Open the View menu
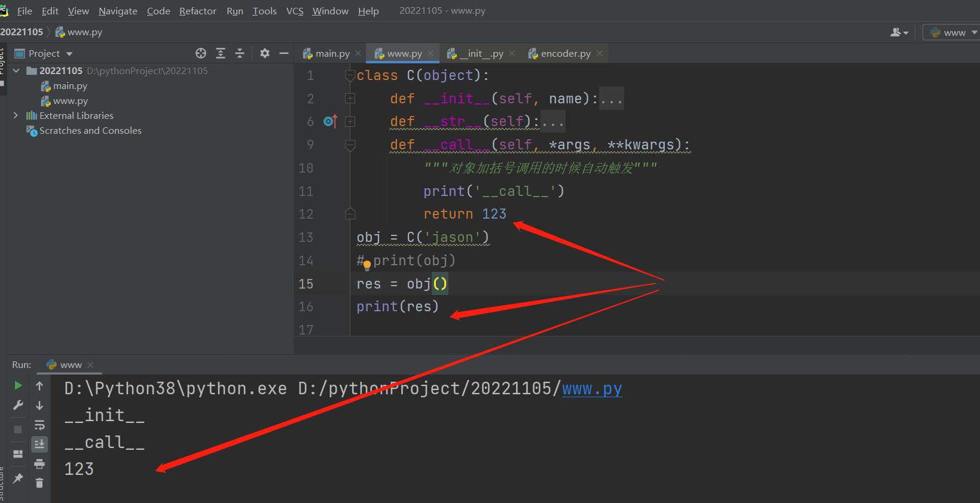980x503 pixels. tap(78, 11)
